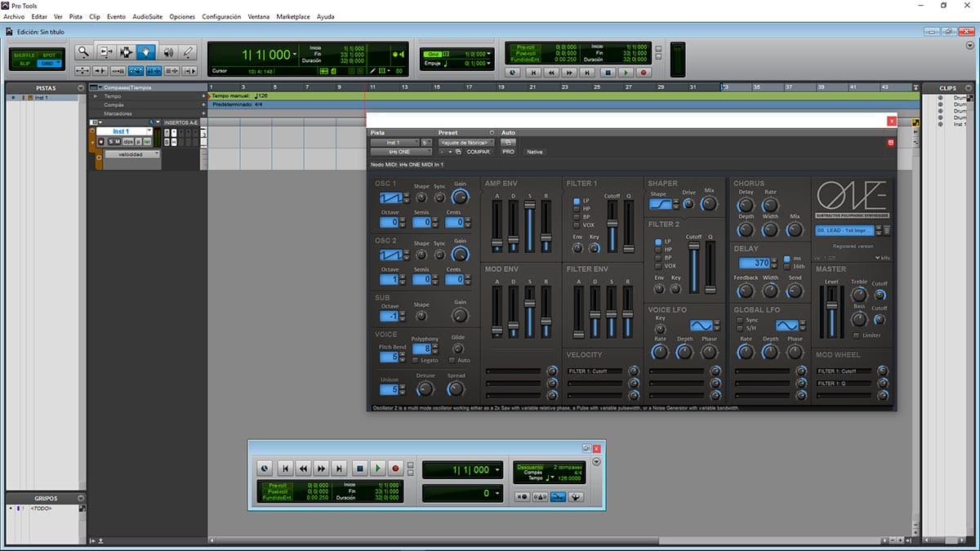
Task: Toggle the count-off wait button in floating transport
Action: pyautogui.click(x=523, y=496)
